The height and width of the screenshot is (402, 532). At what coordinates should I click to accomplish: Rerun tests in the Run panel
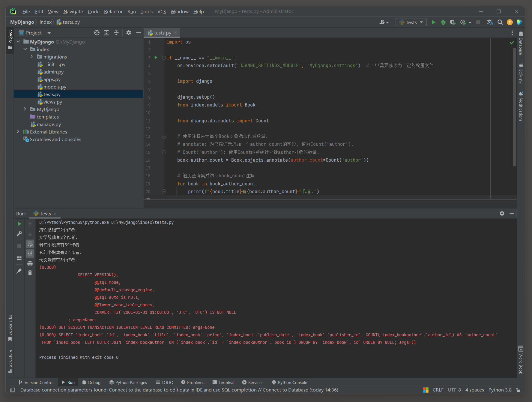pyautogui.click(x=19, y=224)
